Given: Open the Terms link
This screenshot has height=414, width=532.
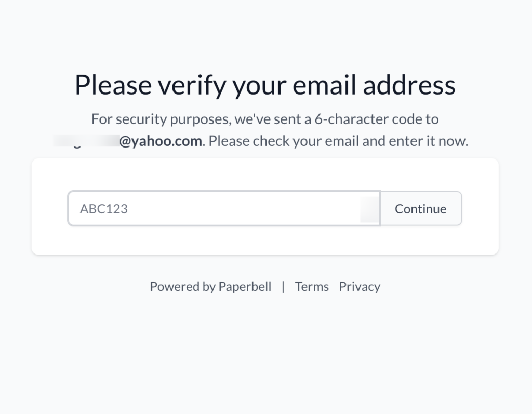Looking at the screenshot, I should click(x=312, y=287).
